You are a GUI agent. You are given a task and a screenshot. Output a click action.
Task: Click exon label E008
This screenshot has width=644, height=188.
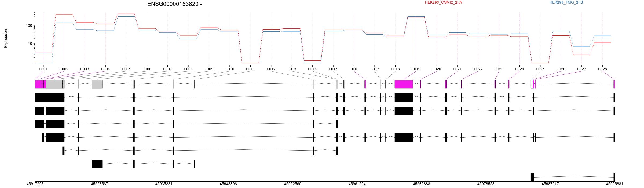[188, 69]
